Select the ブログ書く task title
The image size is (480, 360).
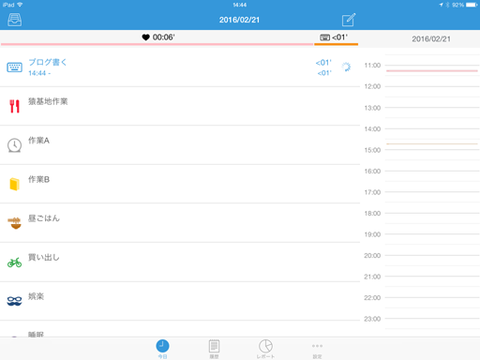48,62
